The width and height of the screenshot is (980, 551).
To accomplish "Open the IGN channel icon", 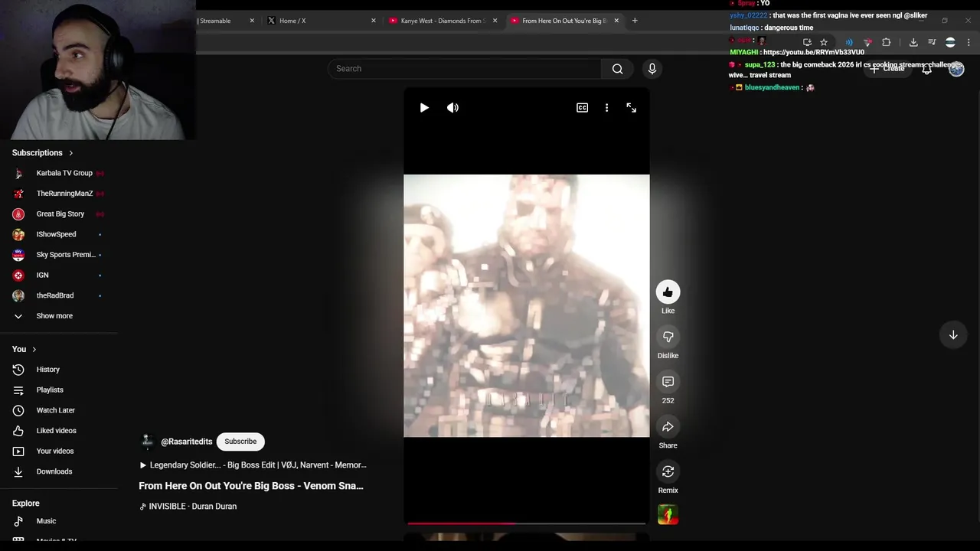I will pos(18,275).
